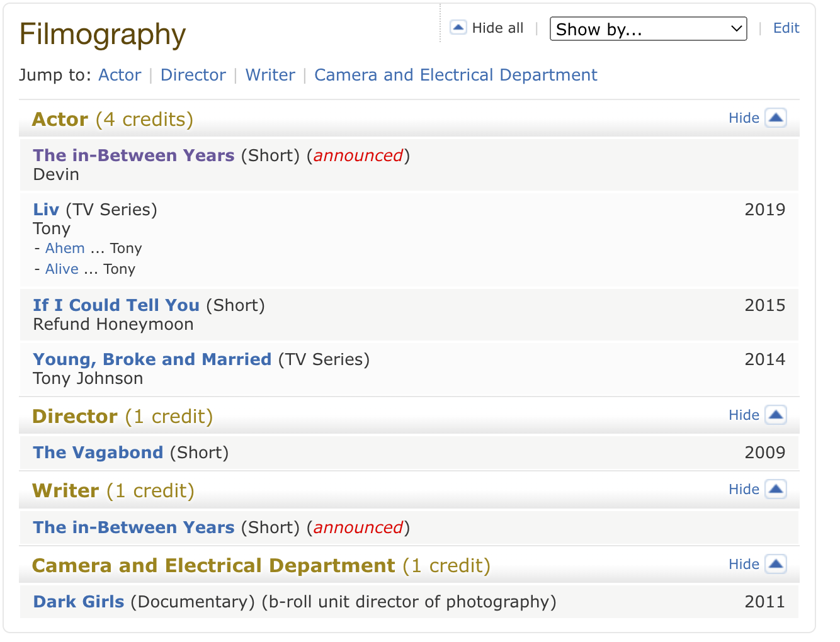The width and height of the screenshot is (840, 642).
Task: Click Hide text in Camera Department header
Action: [744, 564]
